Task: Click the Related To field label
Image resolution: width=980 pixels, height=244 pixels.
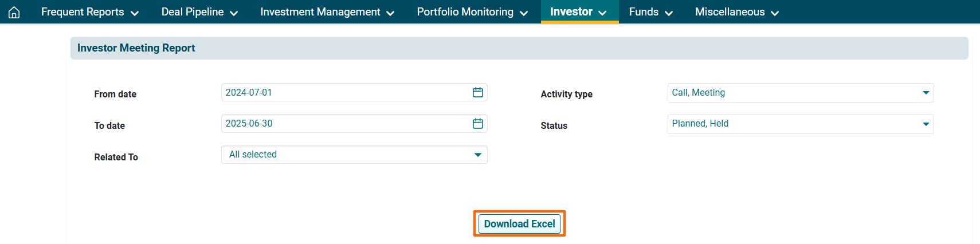Action: pyautogui.click(x=116, y=157)
